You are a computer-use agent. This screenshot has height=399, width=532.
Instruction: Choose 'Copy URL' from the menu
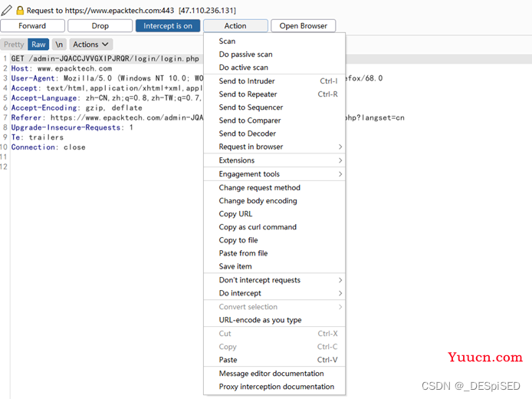[274, 214]
